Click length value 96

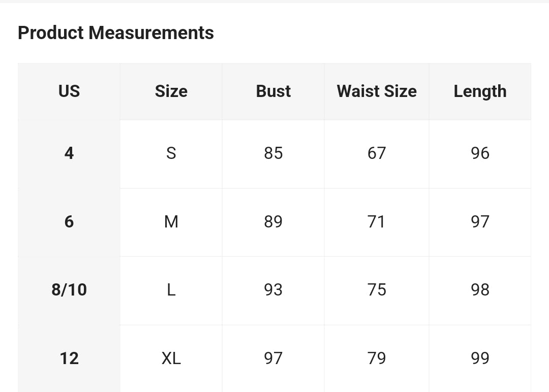click(x=480, y=153)
